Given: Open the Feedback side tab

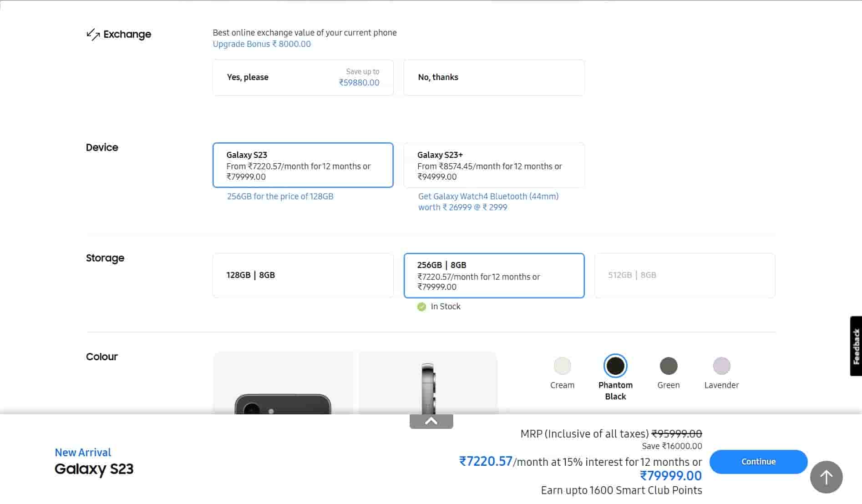Looking at the screenshot, I should pos(856,346).
